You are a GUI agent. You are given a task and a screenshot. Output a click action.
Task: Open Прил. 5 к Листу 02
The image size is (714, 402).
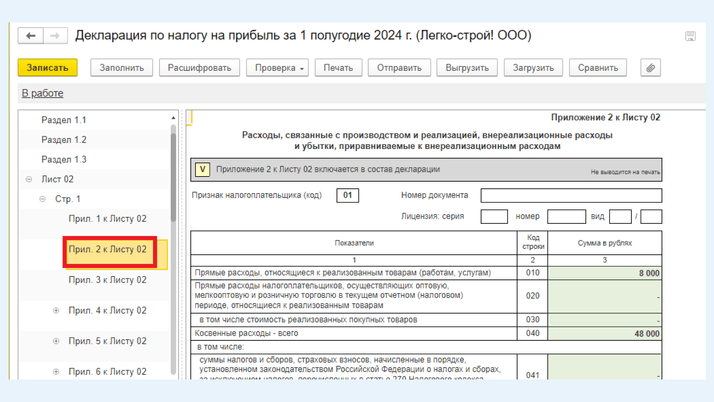(x=107, y=341)
